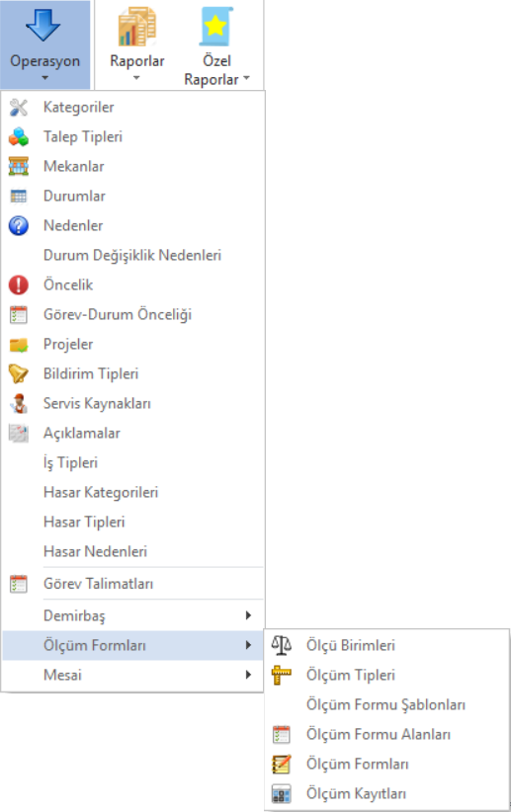
Task: Collapse the Operasyon dropdown menu button
Action: [45, 45]
